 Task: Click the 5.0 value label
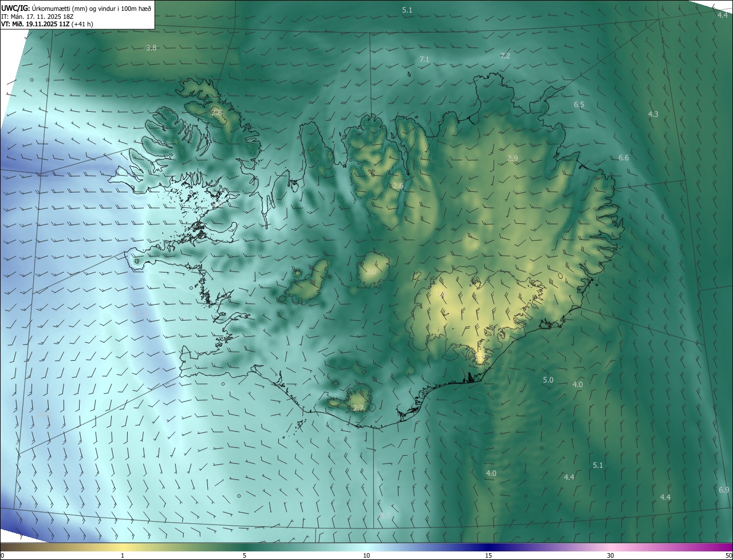[x=548, y=380]
